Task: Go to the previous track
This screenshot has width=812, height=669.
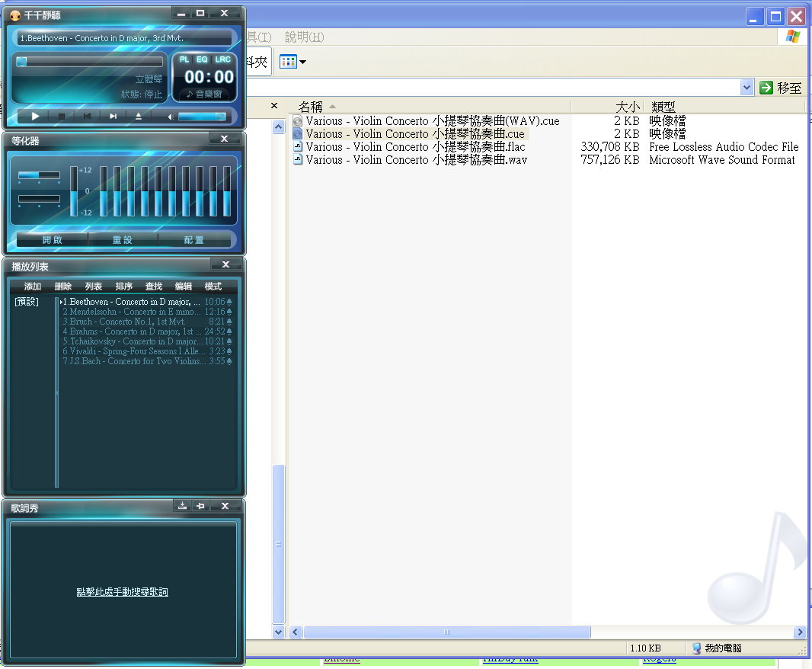Action: (87, 117)
